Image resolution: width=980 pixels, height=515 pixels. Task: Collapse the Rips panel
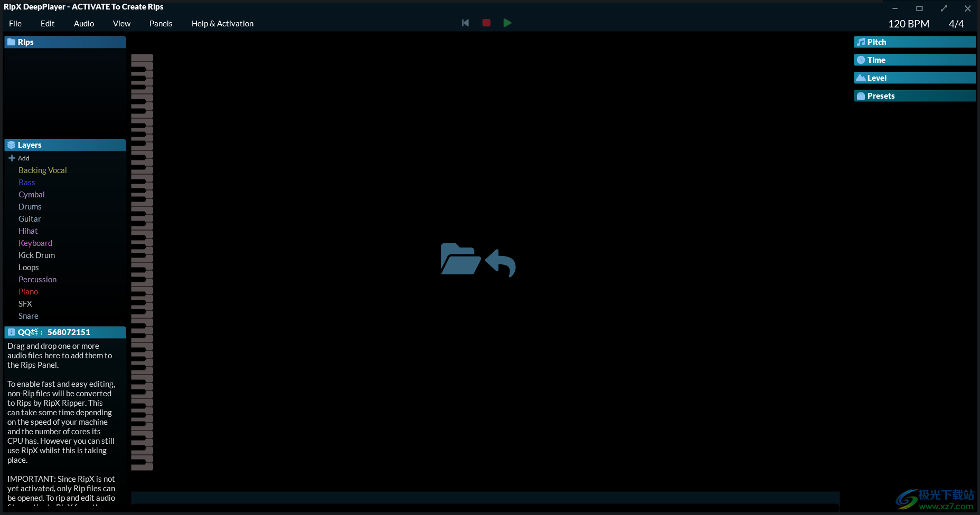pyautogui.click(x=63, y=42)
